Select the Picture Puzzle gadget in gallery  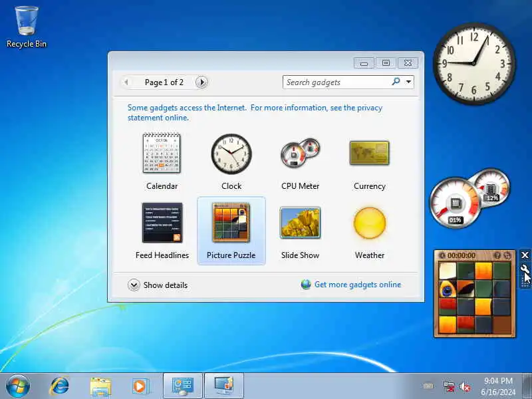231,231
